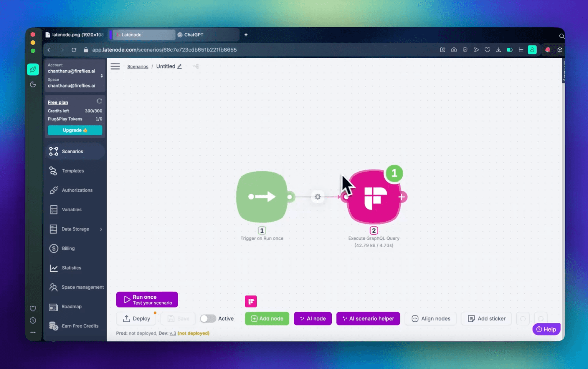
Task: Click the browser address bar URL
Action: tap(164, 50)
